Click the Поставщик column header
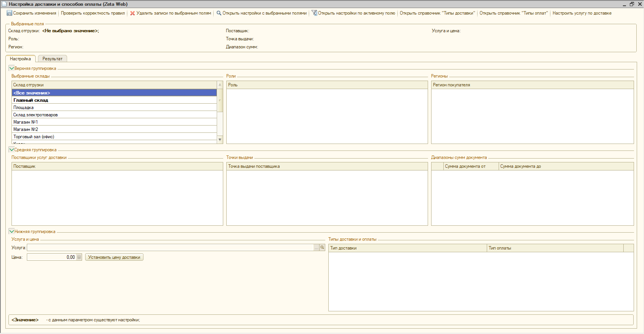 tap(117, 166)
